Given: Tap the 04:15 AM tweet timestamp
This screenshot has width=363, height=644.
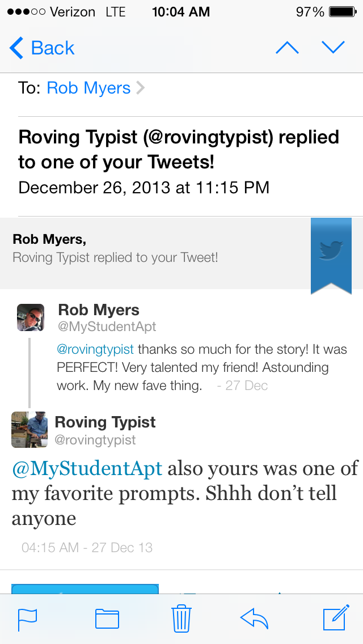Looking at the screenshot, I should pos(87,548).
